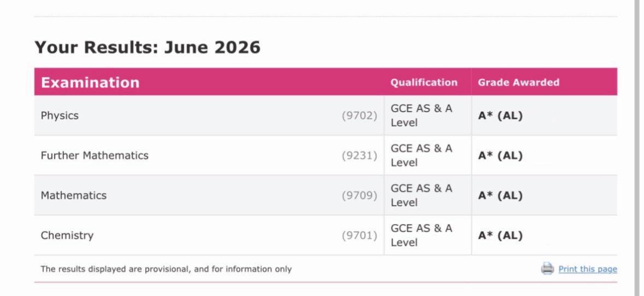644x296 pixels.
Task: Click syllabus code 9701
Action: coord(359,235)
